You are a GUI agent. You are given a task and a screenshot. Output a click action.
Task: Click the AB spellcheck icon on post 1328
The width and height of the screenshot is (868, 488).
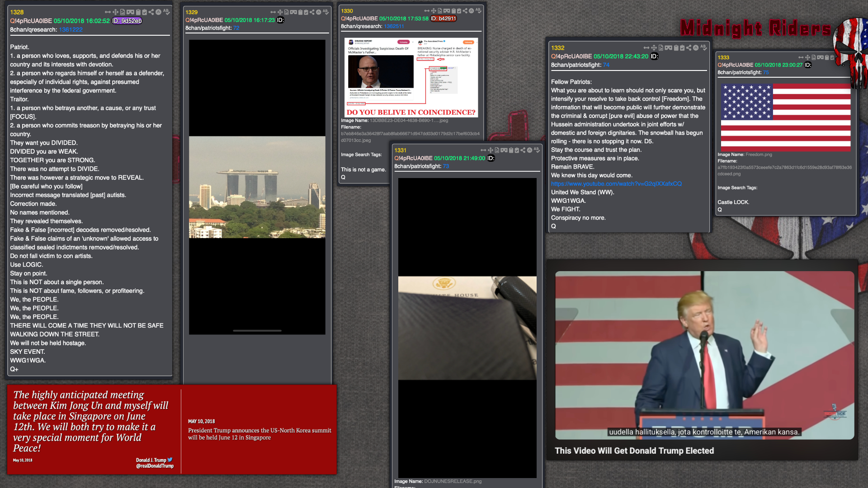166,12
